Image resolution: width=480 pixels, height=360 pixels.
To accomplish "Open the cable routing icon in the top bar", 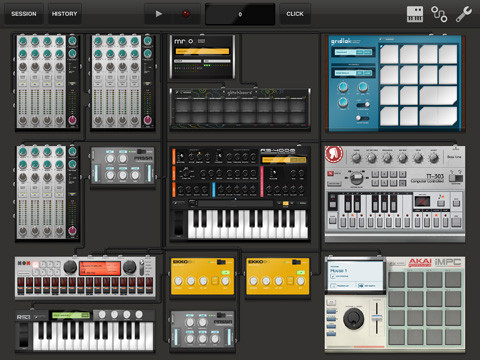I will [439, 14].
